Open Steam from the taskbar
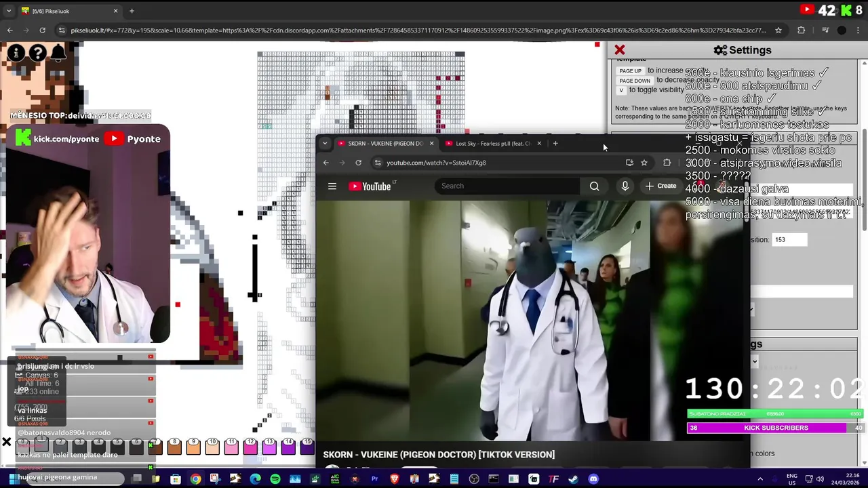The image size is (868, 488). point(573,479)
